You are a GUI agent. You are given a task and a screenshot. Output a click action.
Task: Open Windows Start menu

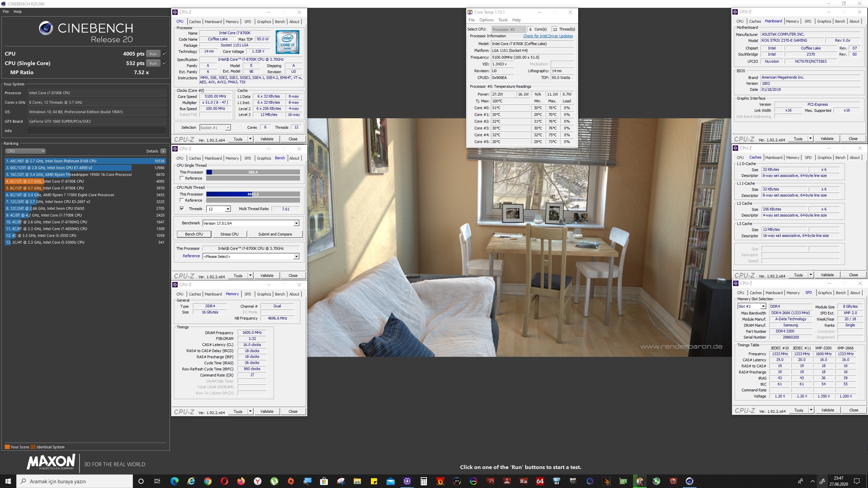tap(8, 481)
